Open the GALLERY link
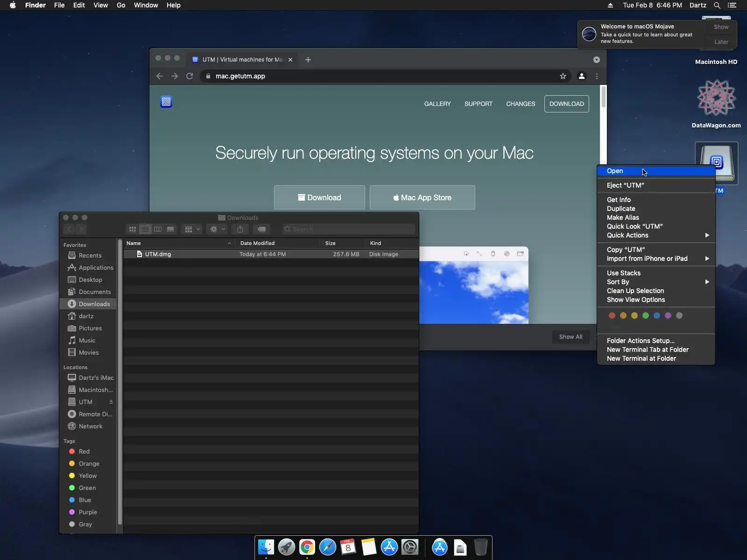 point(437,104)
